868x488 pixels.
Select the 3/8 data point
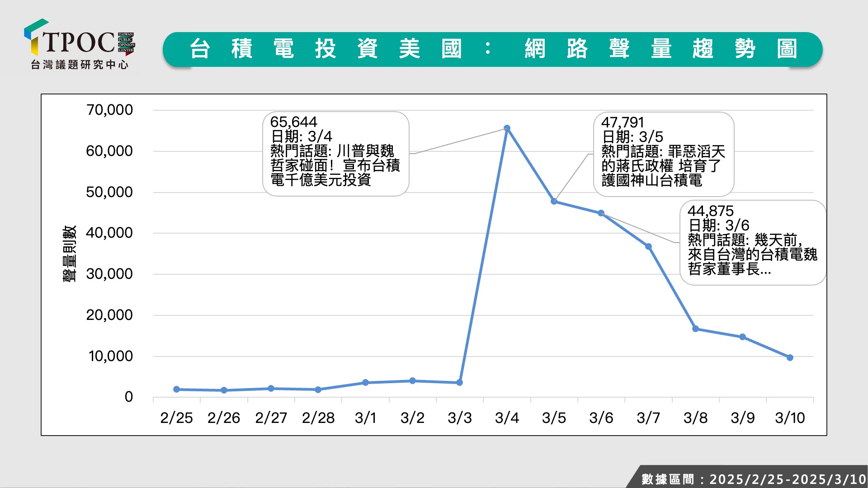click(695, 329)
